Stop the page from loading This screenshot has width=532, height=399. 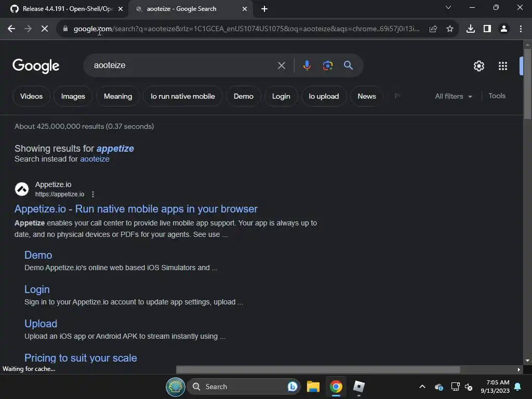coord(45,29)
